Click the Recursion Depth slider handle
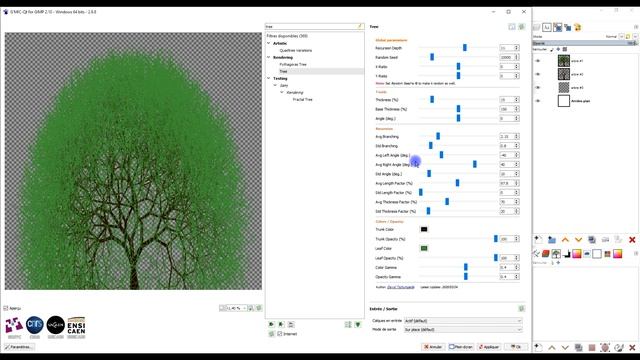This screenshot has height=360, width=640. [464, 48]
